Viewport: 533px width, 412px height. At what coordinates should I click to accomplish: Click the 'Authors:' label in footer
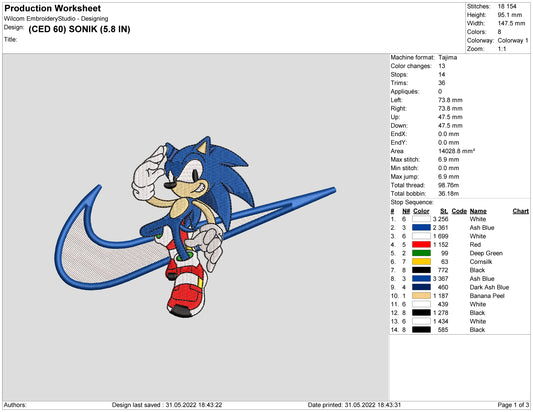15,405
